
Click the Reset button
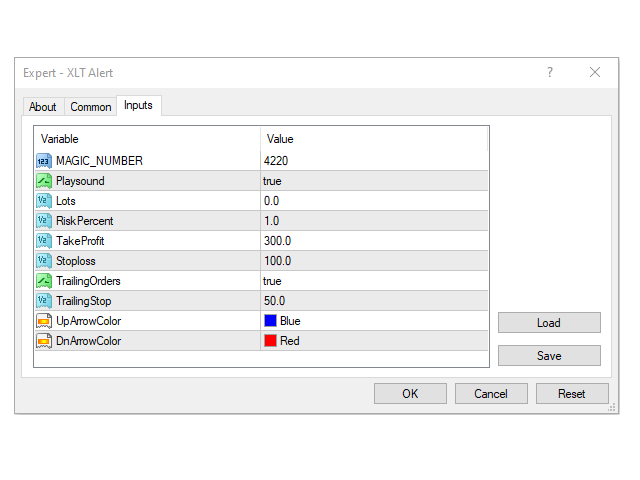click(572, 393)
